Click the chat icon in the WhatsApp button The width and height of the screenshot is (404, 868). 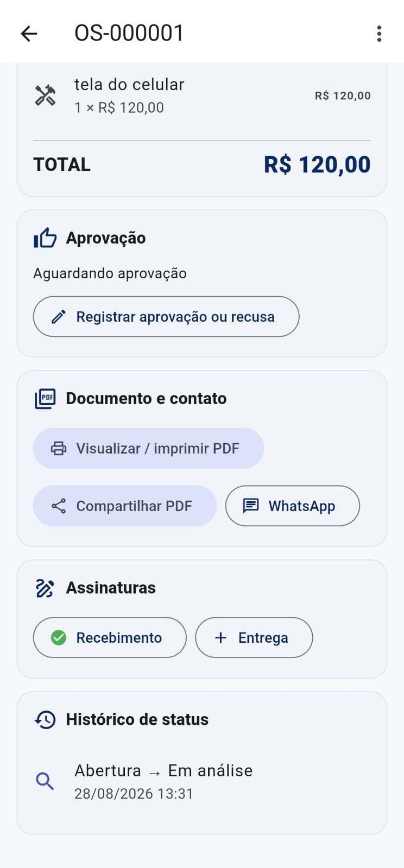(x=250, y=506)
